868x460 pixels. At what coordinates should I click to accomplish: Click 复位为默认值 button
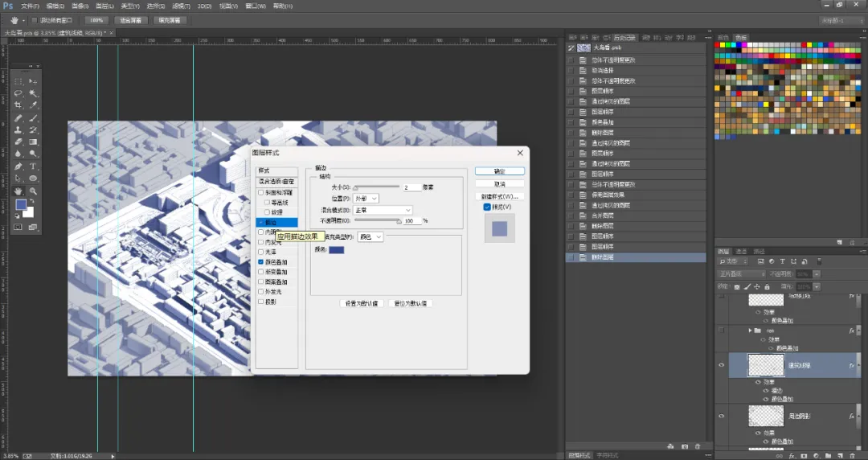pyautogui.click(x=410, y=303)
